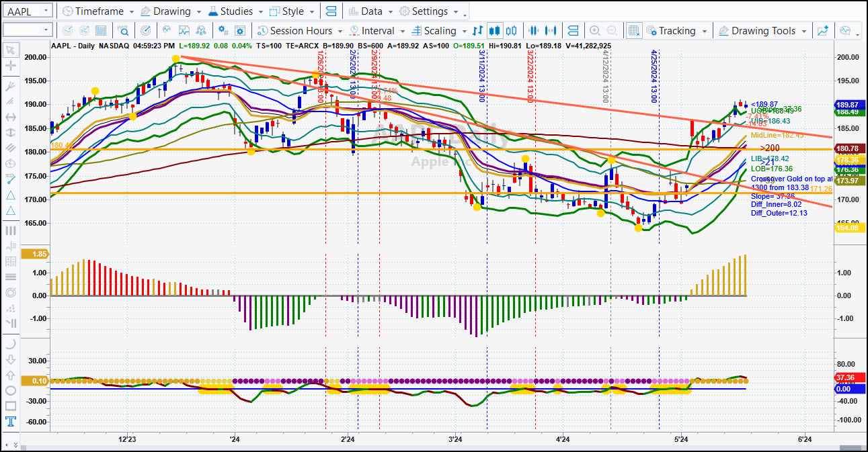Viewport: 868px width, 452px height.
Task: Zoom out of the chart
Action: tap(612, 31)
